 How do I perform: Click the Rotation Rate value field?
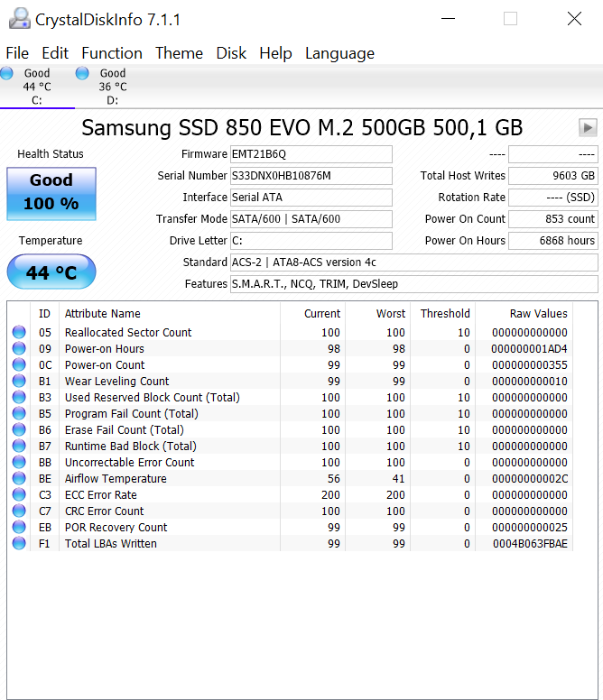click(553, 198)
